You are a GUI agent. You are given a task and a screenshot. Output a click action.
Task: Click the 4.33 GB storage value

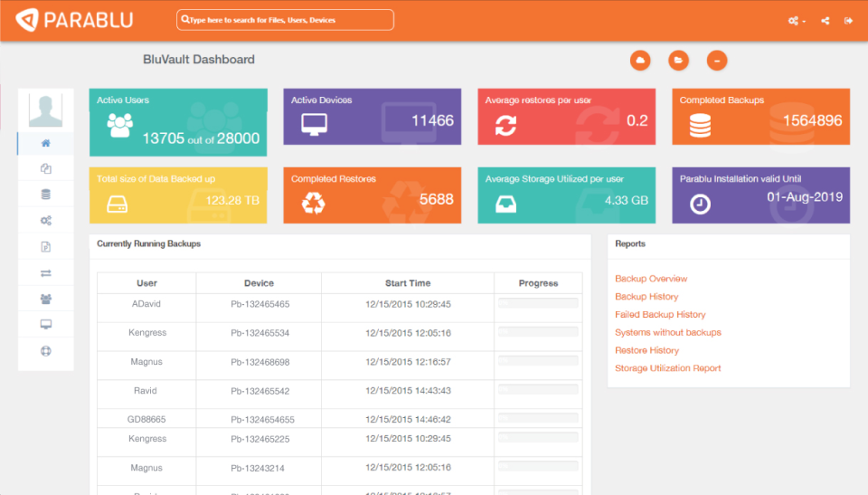(x=626, y=200)
